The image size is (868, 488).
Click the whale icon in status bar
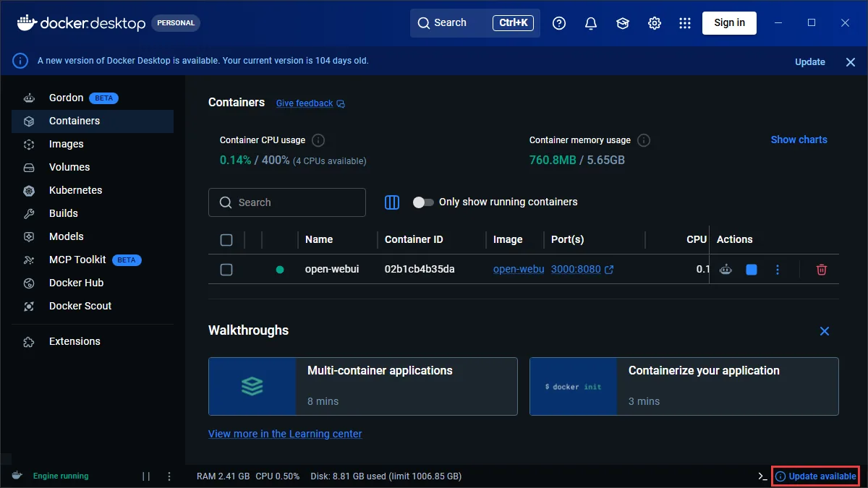[x=17, y=476]
